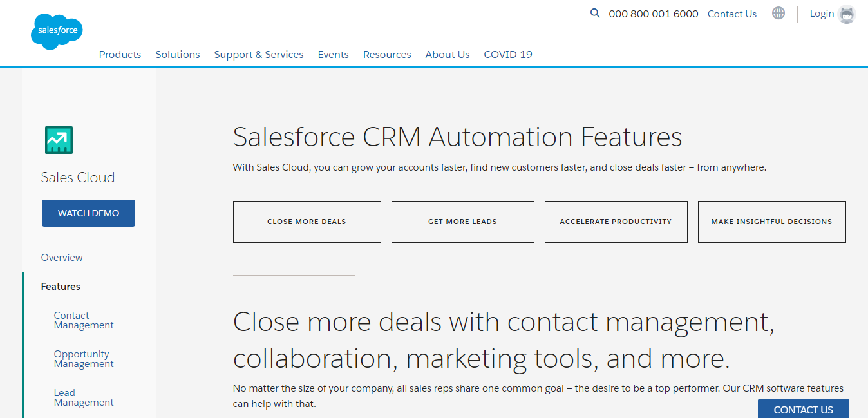Go to Overview in the sidebar
This screenshot has height=418, width=868.
click(x=62, y=258)
